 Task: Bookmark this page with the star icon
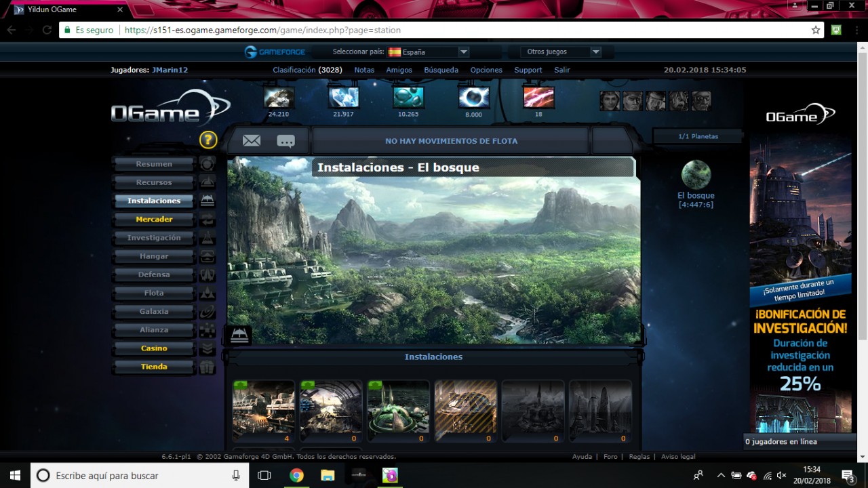pyautogui.click(x=816, y=30)
